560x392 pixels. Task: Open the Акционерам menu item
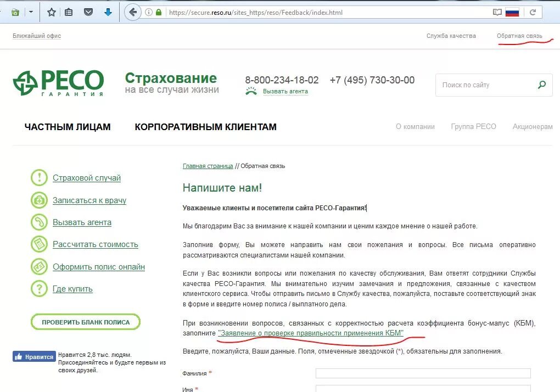[533, 127]
